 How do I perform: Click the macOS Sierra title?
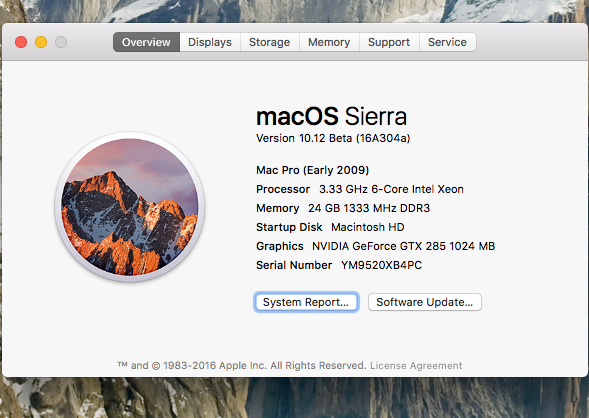coord(331,116)
